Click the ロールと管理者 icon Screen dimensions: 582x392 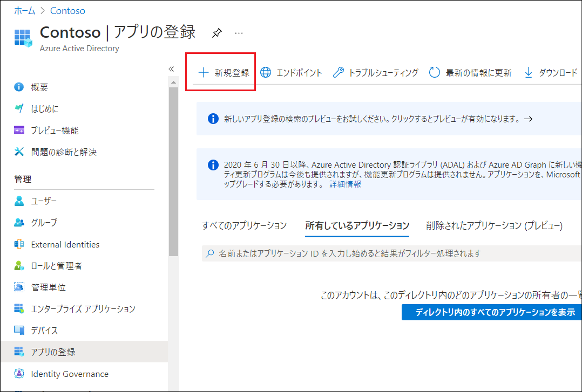19,265
